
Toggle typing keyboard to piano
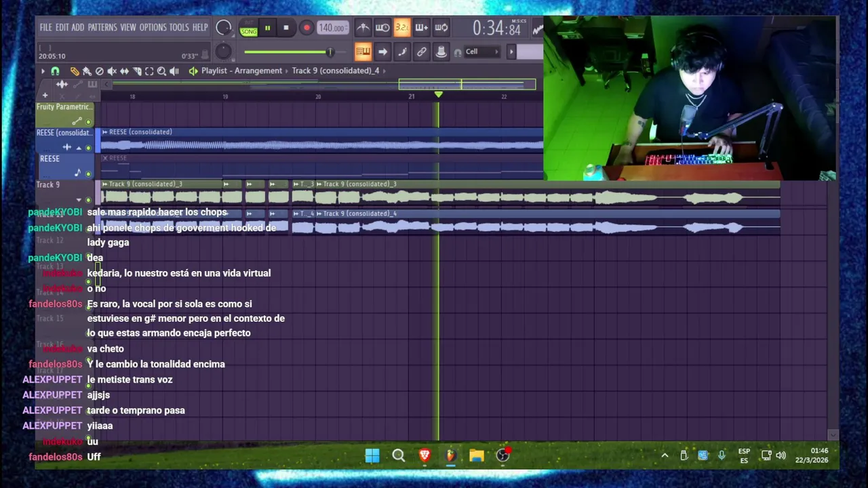click(363, 52)
